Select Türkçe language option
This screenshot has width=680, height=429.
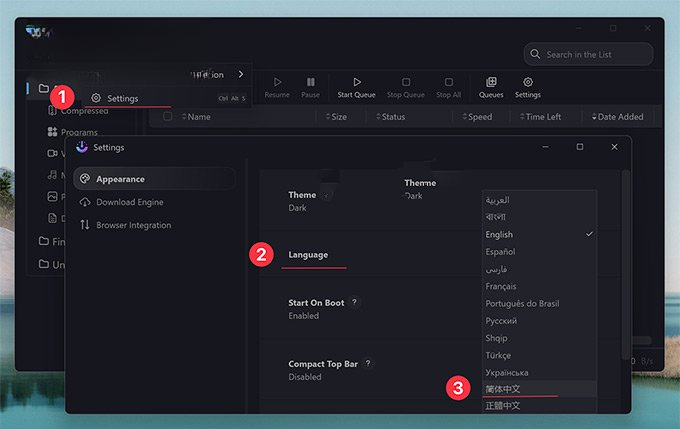tap(539, 355)
